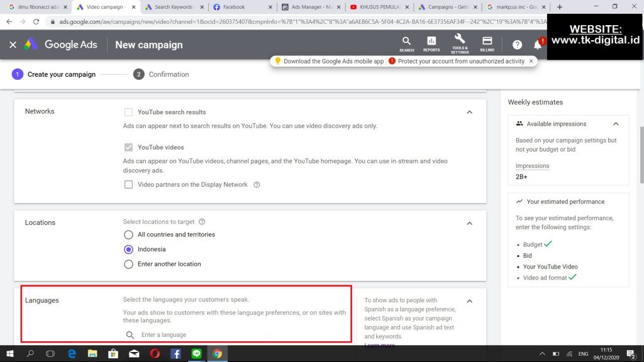Open LINE app from the taskbar

pos(196,354)
